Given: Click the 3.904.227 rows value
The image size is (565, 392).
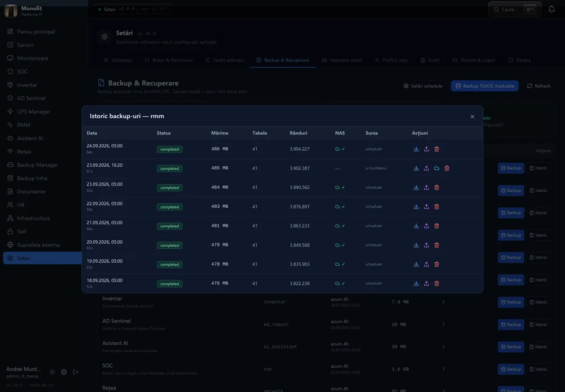Looking at the screenshot, I should click(x=300, y=149).
